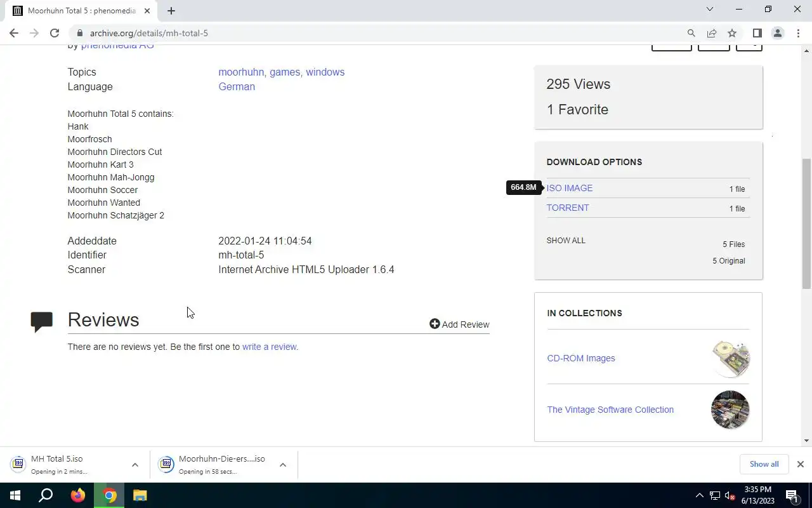Download the ISO IMAGE file

(x=570, y=188)
